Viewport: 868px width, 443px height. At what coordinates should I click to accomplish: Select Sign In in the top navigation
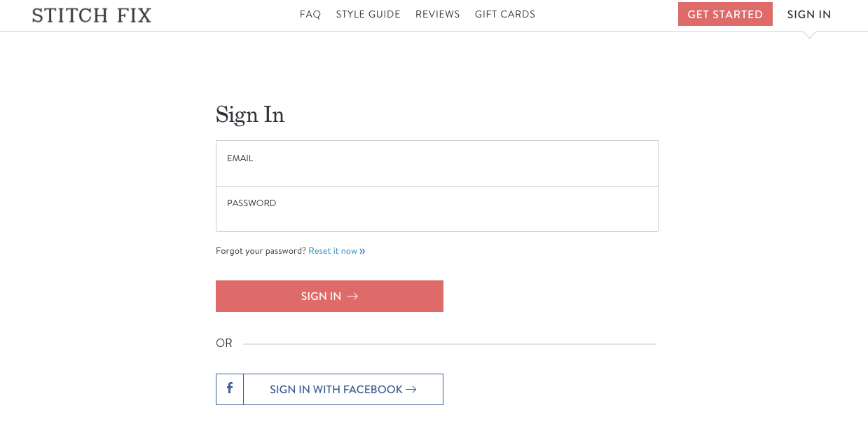[809, 15]
